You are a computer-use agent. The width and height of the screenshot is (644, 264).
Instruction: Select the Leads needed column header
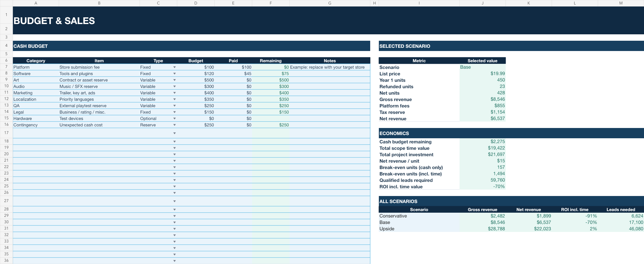tap(621, 209)
